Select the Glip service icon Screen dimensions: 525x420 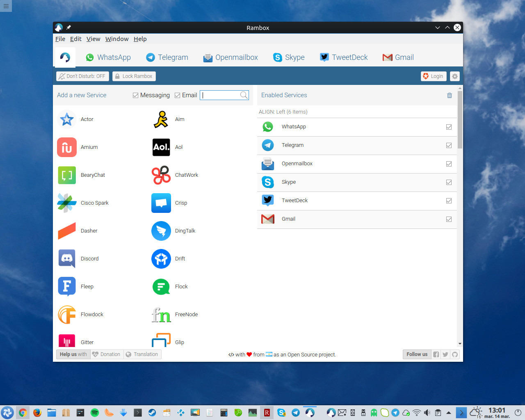point(161,340)
